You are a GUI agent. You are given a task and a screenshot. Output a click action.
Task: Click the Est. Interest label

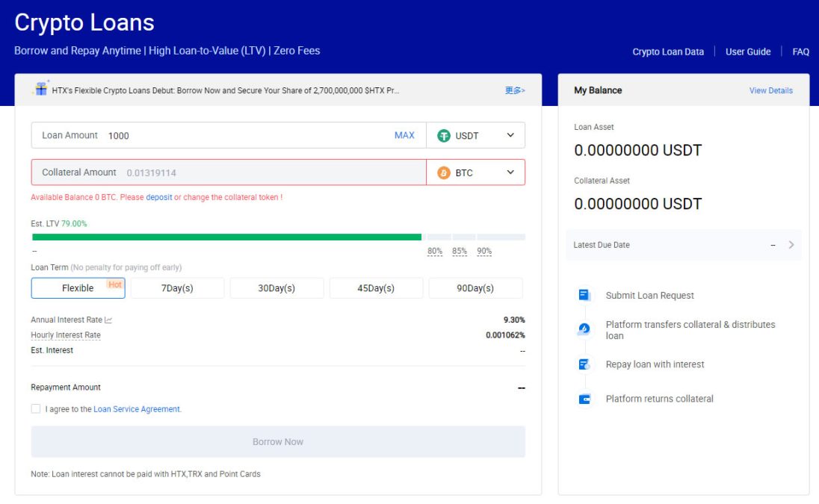52,350
